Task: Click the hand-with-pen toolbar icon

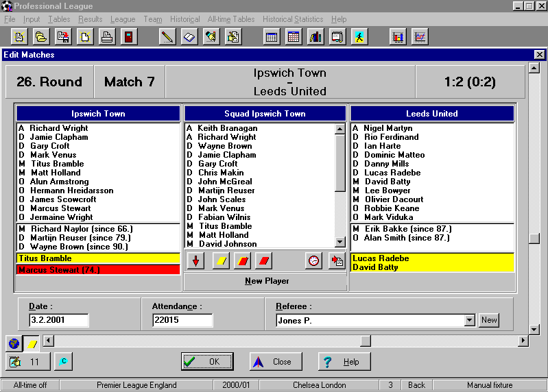Action: [211, 36]
